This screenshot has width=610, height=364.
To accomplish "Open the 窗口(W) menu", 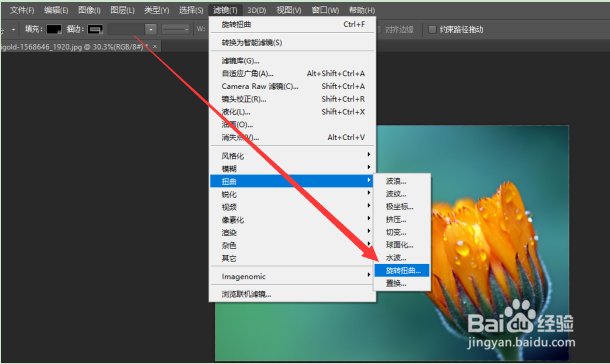I will click(325, 10).
